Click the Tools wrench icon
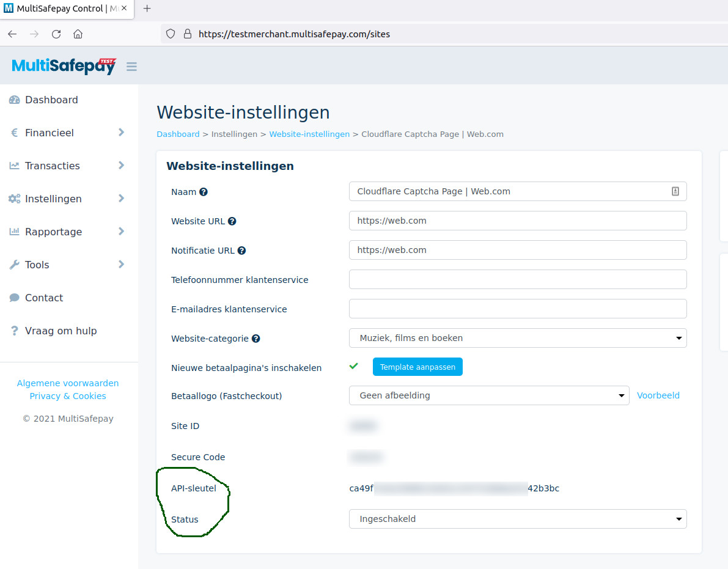Viewport: 728px width, 569px height. [15, 265]
